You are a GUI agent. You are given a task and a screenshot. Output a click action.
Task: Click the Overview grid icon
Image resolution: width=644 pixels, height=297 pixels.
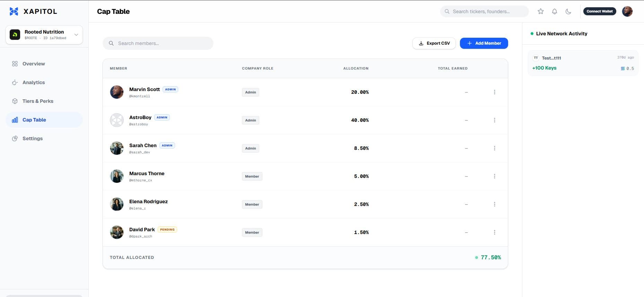(x=15, y=64)
